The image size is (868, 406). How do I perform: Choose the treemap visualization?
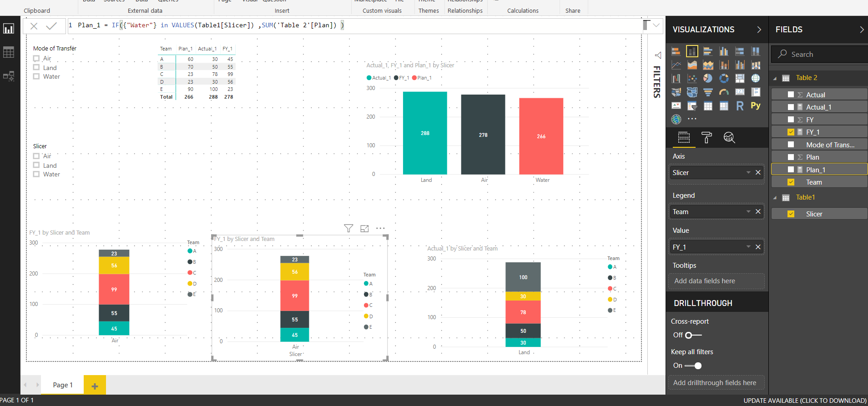point(740,78)
